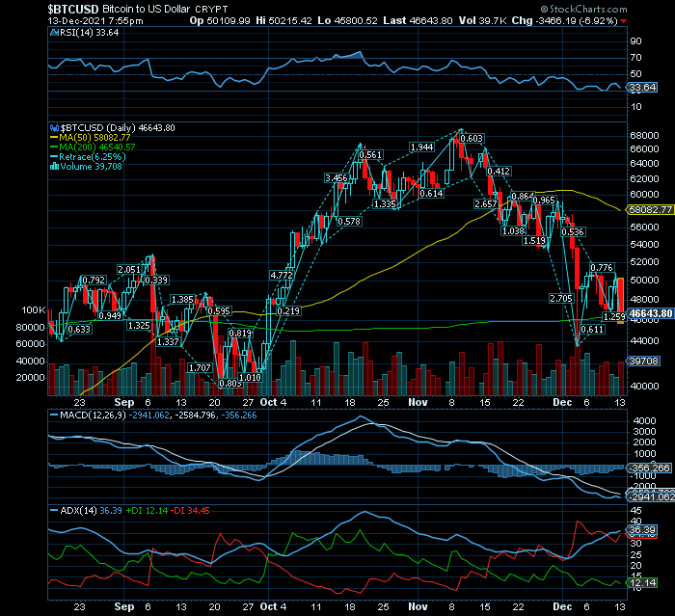The width and height of the screenshot is (675, 616).
Task: Click the Volume legend bar icon
Action: click(x=54, y=166)
